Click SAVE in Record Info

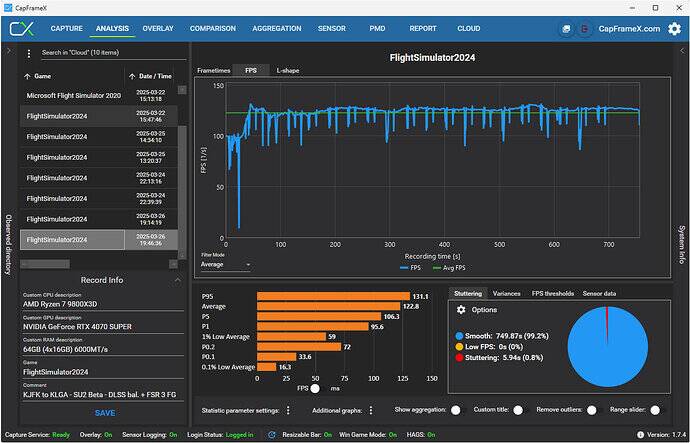[x=105, y=413]
